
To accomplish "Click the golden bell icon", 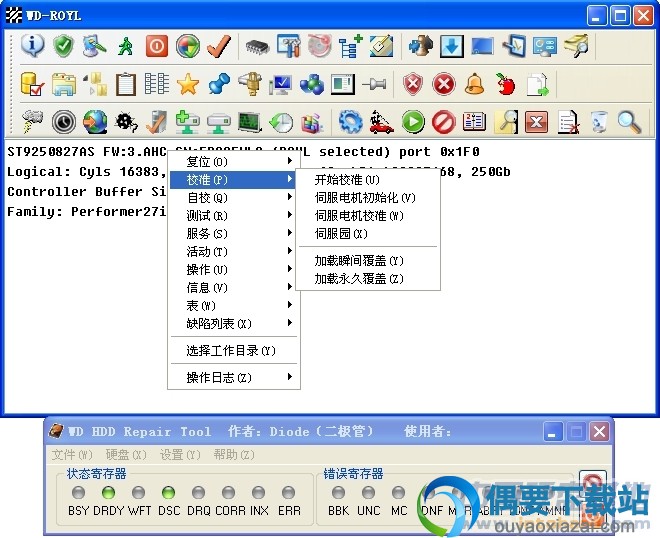I will tap(474, 83).
